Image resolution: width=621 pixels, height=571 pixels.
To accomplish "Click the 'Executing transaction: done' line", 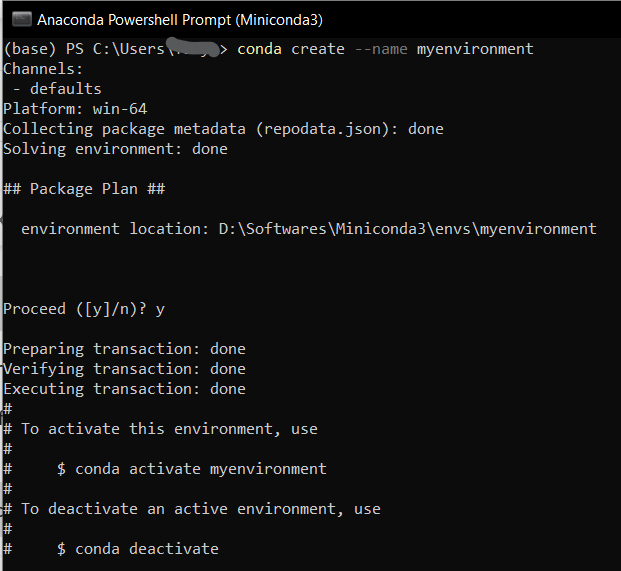I will tap(124, 389).
